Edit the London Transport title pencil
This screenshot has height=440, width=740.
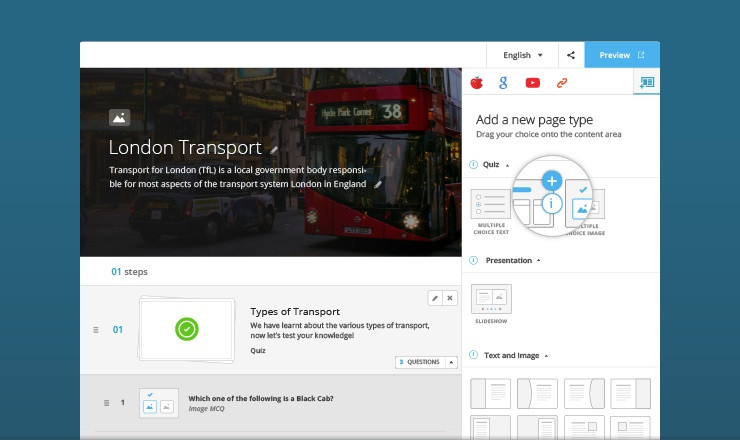pyautogui.click(x=274, y=150)
